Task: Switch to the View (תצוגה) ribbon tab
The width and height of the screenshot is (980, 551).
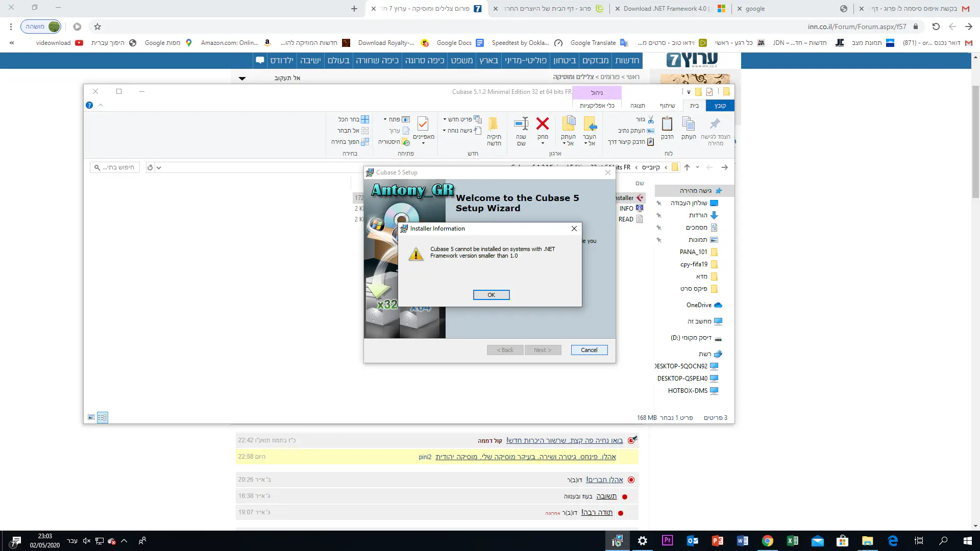Action: 638,106
